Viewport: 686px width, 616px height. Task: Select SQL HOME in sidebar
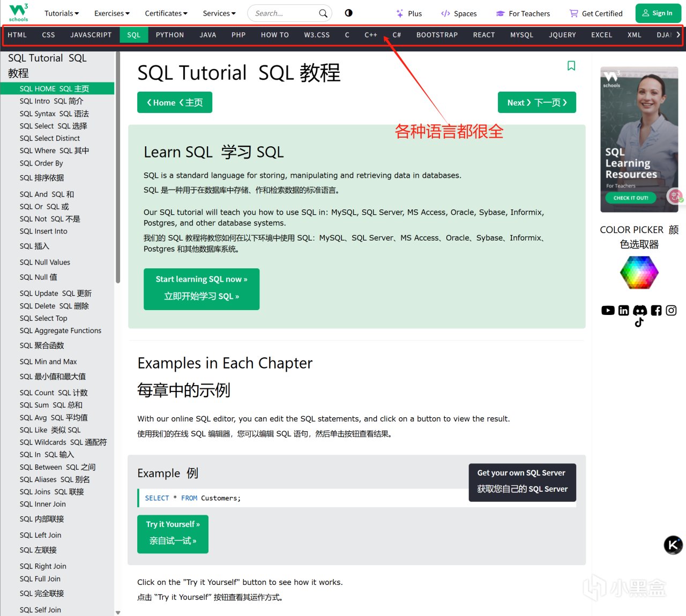[57, 88]
